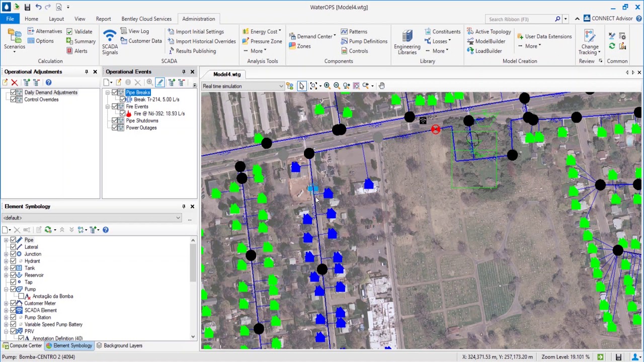Image resolution: width=644 pixels, height=362 pixels.
Task: Collapse Pipe Breaks tree node
Action: coord(107,93)
